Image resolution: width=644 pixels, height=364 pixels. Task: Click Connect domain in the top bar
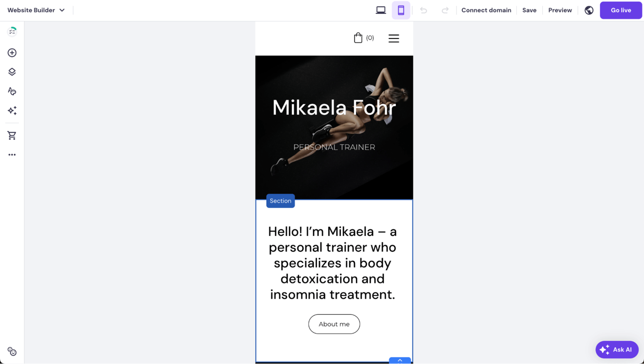pos(486,9)
